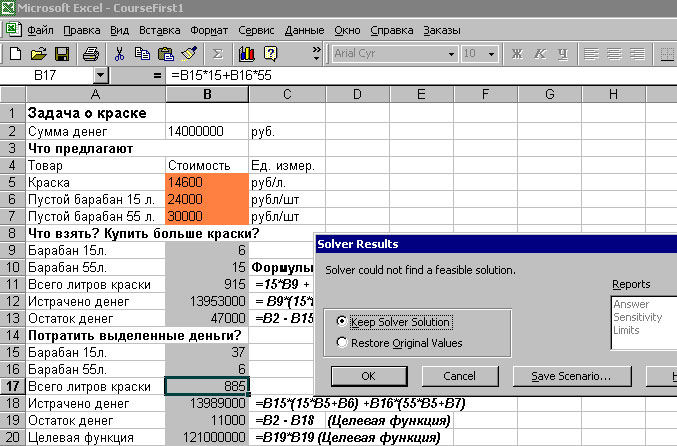Click the Format Painter brush icon
The width and height of the screenshot is (677, 446).
click(189, 53)
